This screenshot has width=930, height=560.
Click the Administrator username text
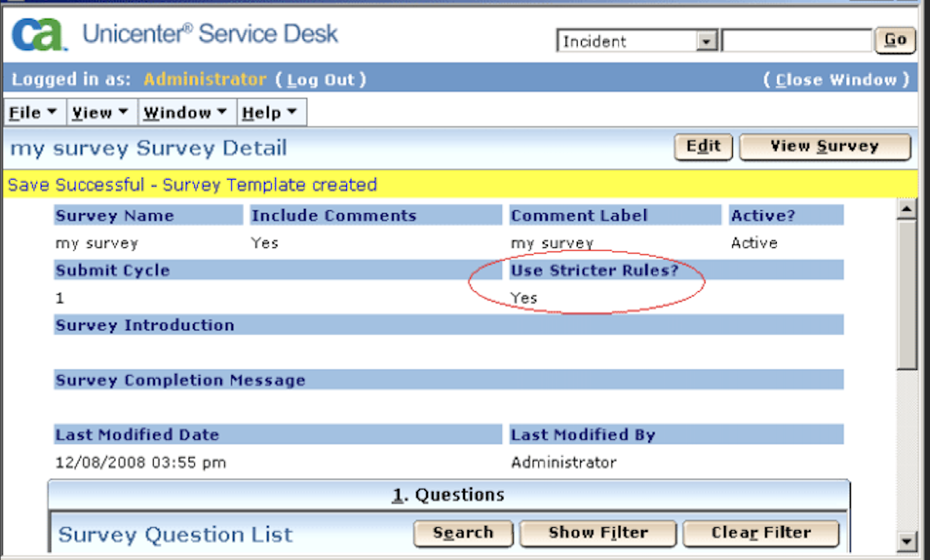click(x=205, y=80)
